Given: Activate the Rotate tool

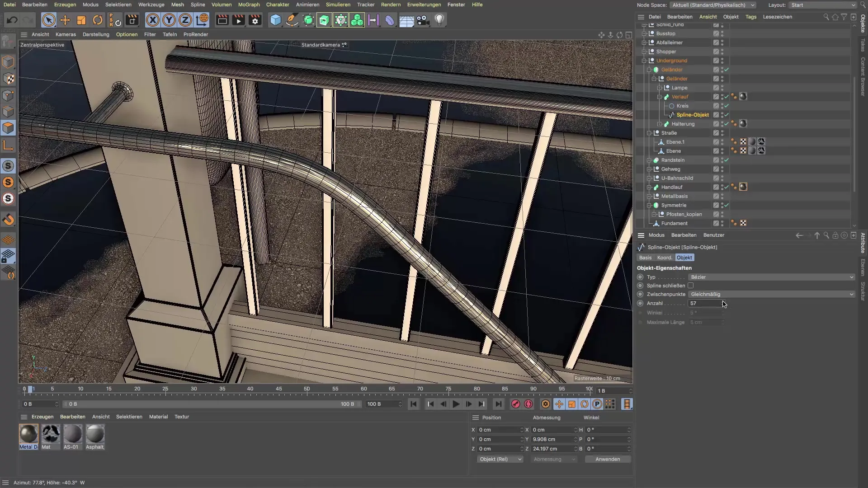Looking at the screenshot, I should [x=98, y=20].
